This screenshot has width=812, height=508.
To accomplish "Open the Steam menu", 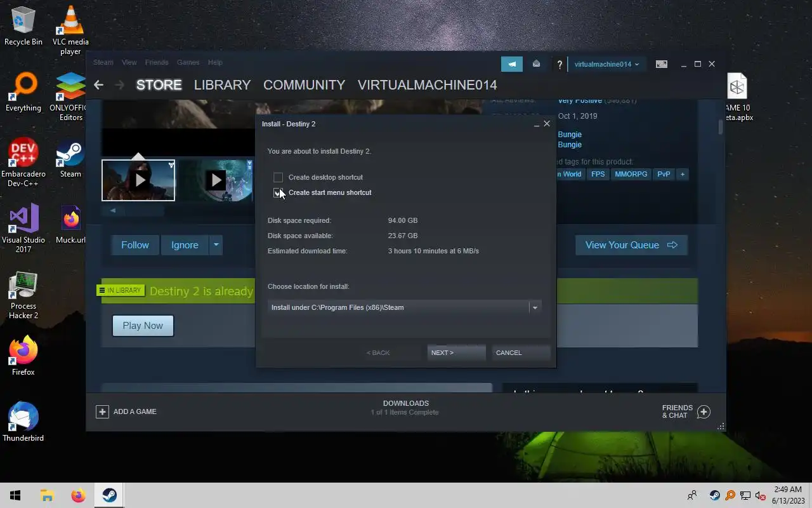I will tap(103, 62).
